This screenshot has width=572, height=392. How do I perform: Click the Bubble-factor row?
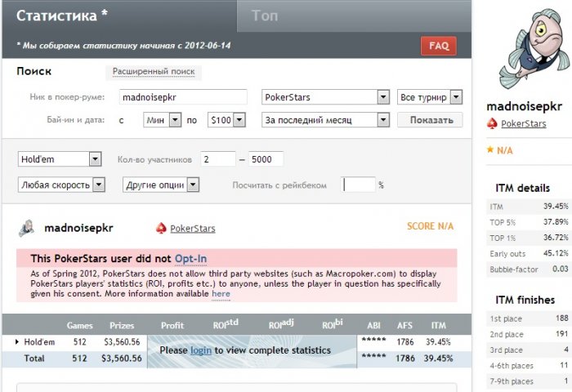tap(529, 269)
